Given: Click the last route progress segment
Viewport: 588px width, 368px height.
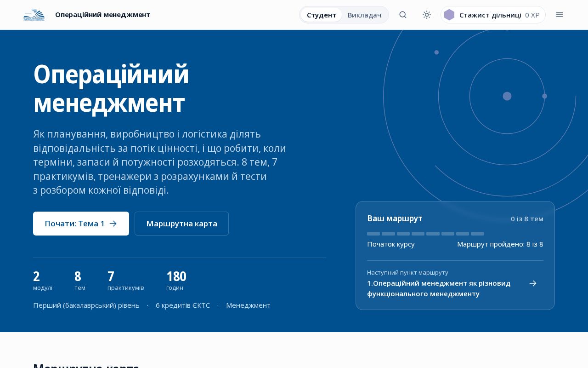Looking at the screenshot, I should pyautogui.click(x=477, y=234).
